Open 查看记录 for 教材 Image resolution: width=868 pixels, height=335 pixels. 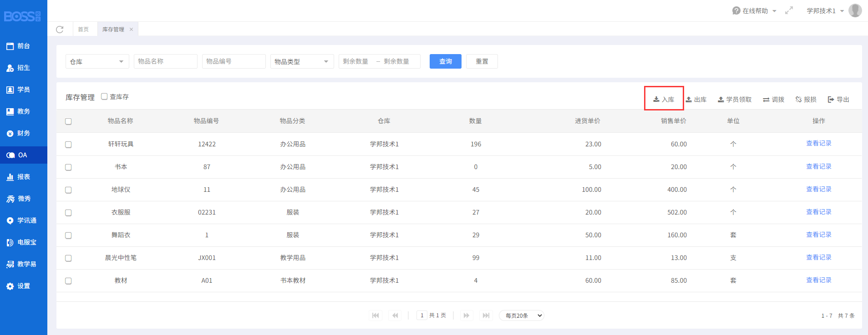(818, 280)
